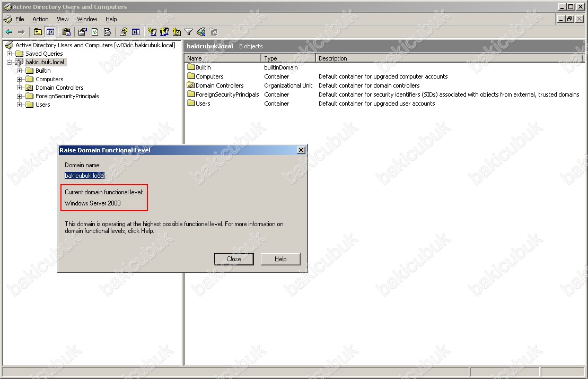Viewport: 588px width, 379px height.
Task: Click 'Default container for upgraded computer accounts' description
Action: click(383, 76)
